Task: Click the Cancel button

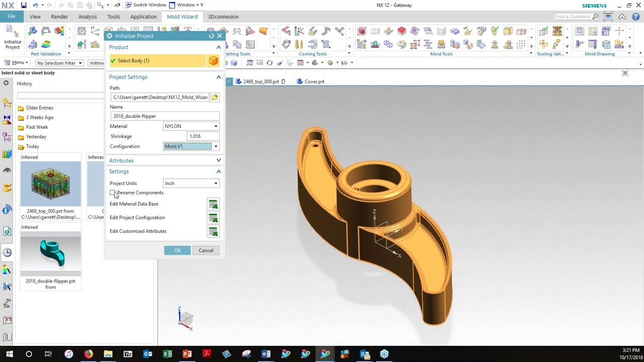Action: tap(206, 250)
